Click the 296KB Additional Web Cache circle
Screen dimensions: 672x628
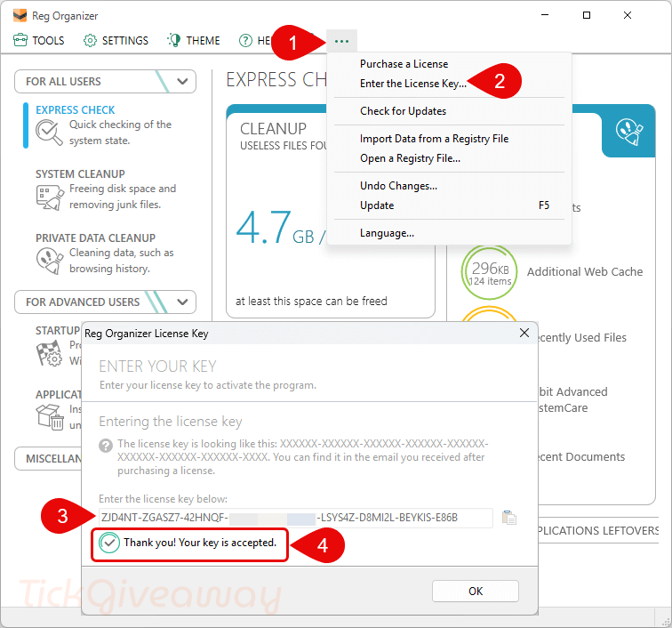click(489, 272)
